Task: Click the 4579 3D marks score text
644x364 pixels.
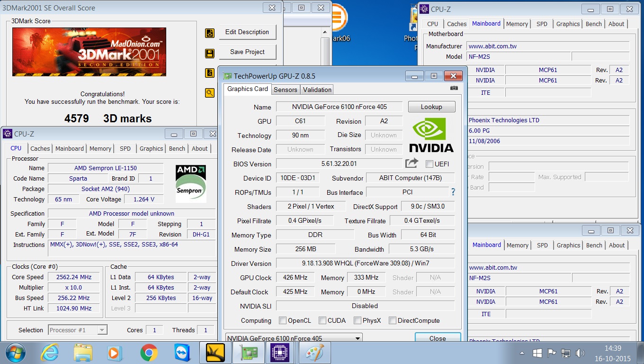Action: [x=108, y=118]
